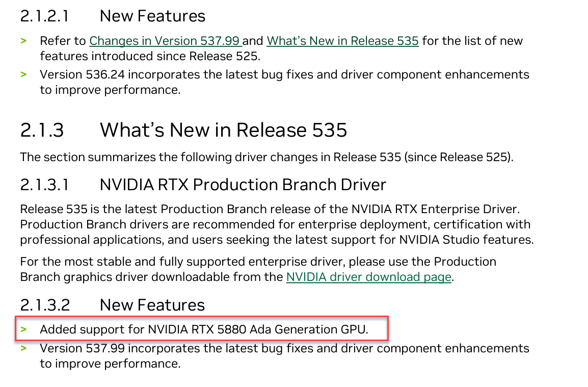Click the arrow bullet before Version 537.99
Viewport: 588px width, 387px height.
click(23, 348)
